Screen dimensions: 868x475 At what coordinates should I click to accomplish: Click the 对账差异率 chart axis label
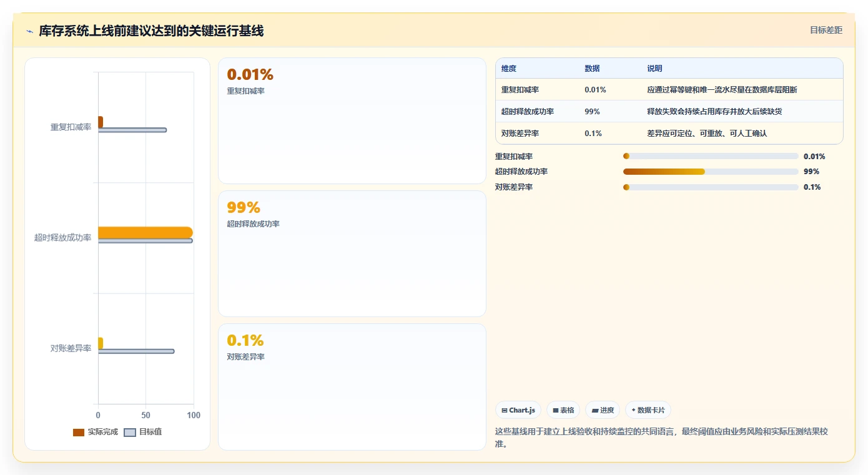[x=71, y=348]
